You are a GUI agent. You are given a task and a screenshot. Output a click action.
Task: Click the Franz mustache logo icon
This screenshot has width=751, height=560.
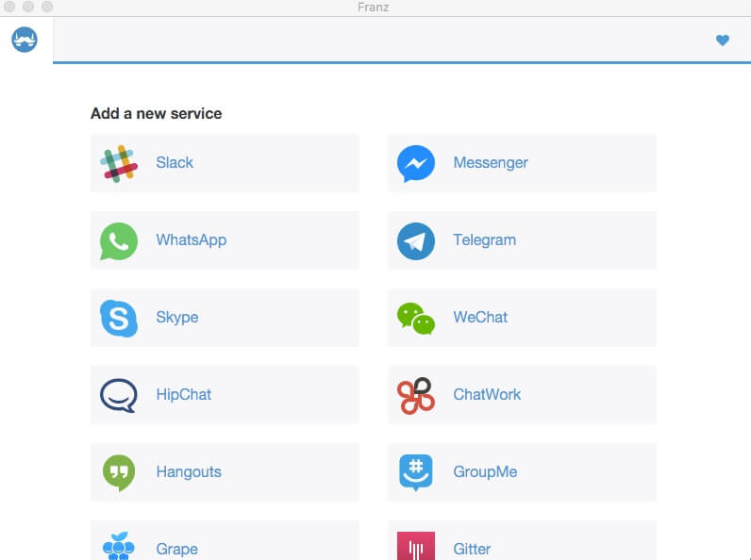[25, 40]
